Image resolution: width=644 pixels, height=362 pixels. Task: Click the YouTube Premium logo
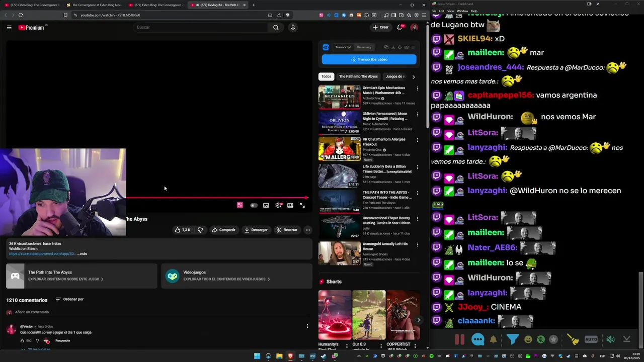32,27
